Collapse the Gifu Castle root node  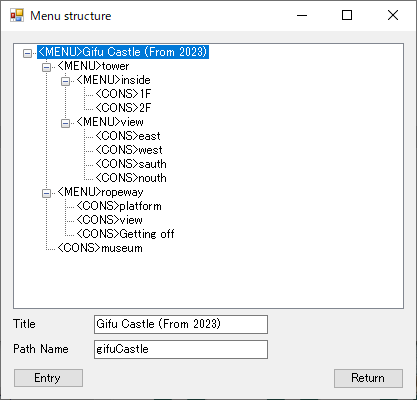tap(27, 53)
